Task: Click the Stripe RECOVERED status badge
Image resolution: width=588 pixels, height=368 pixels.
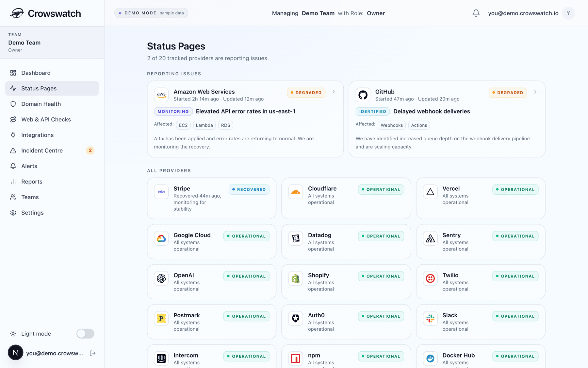Action: pos(249,189)
